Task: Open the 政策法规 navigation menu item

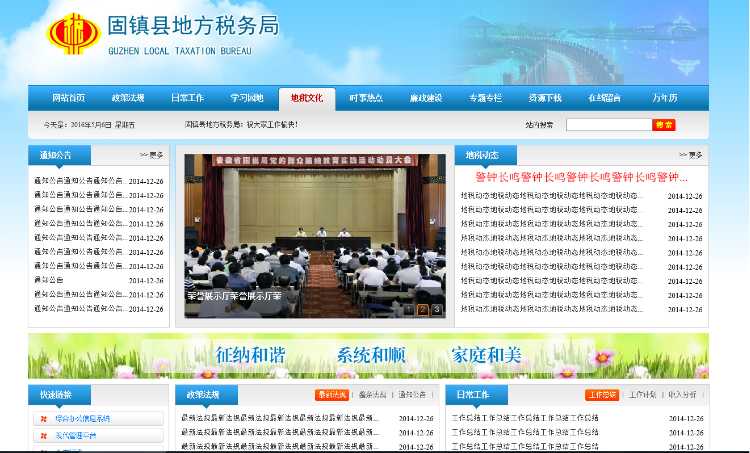Action: pos(128,98)
